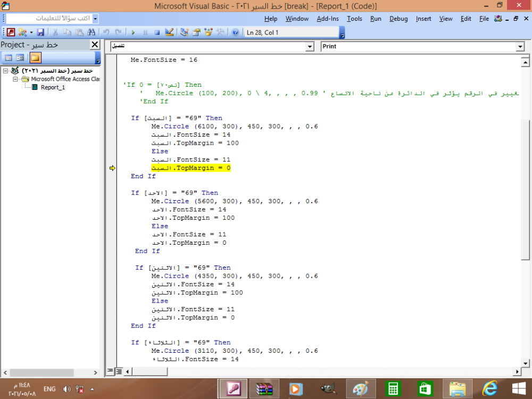The width and height of the screenshot is (532, 399).
Task: Open the Toolbox toolbar icon
Action: point(220,32)
